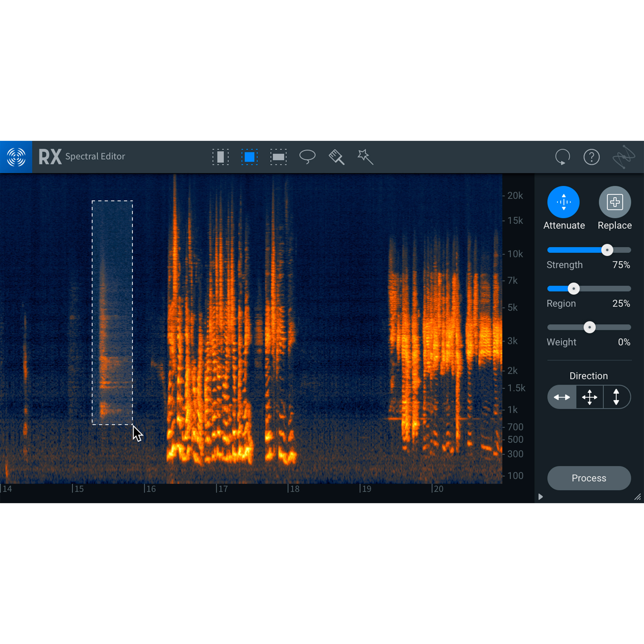Select the vertical Direction option
Image resolution: width=644 pixels, height=644 pixels.
click(616, 397)
